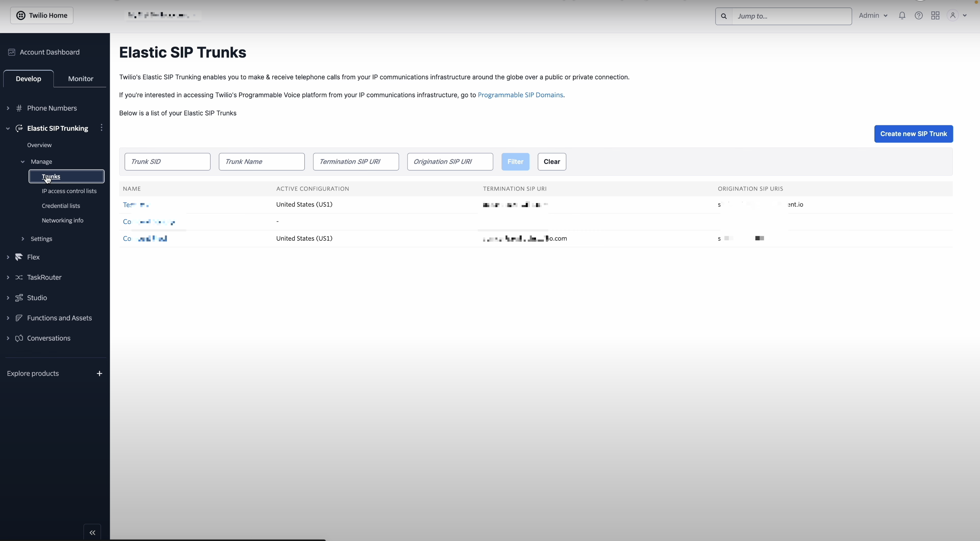The height and width of the screenshot is (541, 980).
Task: Switch to the Monitor tab
Action: [x=81, y=79]
